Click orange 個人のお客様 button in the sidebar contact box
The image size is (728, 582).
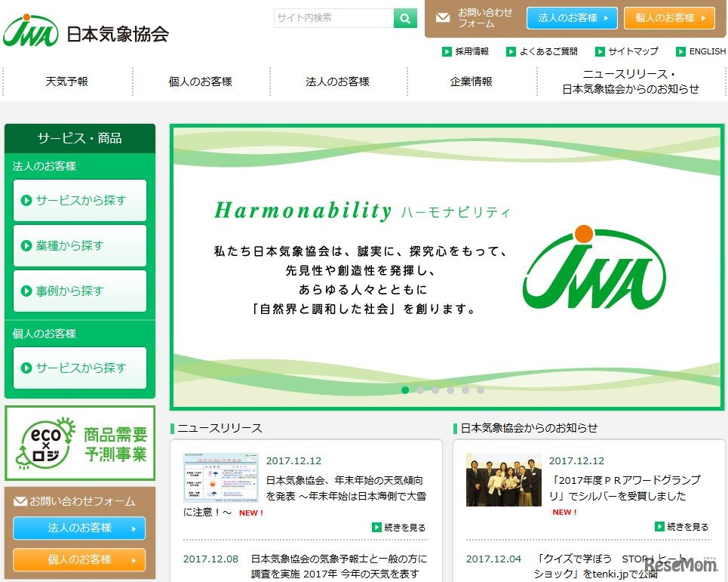click(79, 559)
